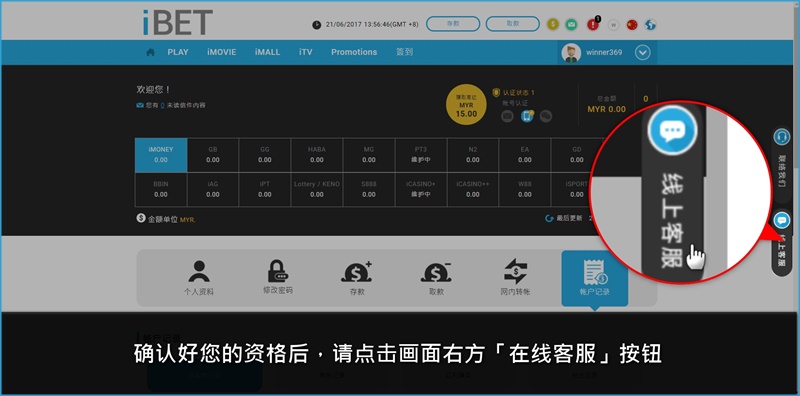Click the iBET logo
The height and width of the screenshot is (396, 800).
(x=177, y=23)
